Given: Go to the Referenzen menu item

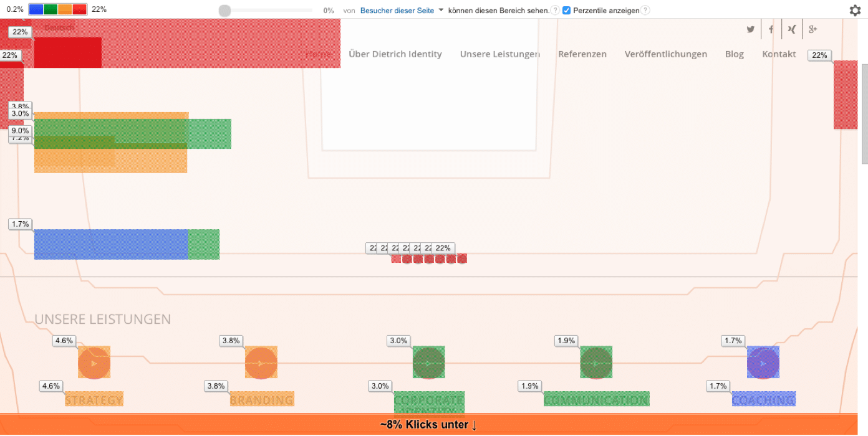Looking at the screenshot, I should pyautogui.click(x=582, y=54).
